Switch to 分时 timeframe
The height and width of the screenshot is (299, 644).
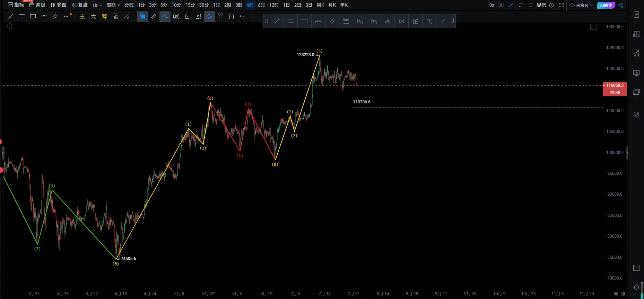coord(129,5)
